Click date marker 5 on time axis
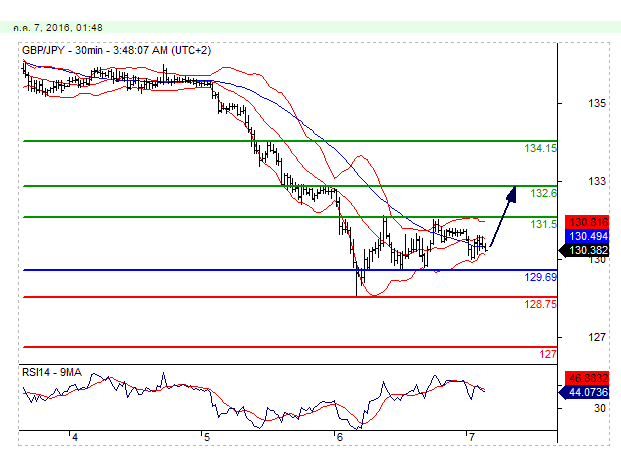The width and height of the screenshot is (621, 462). (207, 437)
